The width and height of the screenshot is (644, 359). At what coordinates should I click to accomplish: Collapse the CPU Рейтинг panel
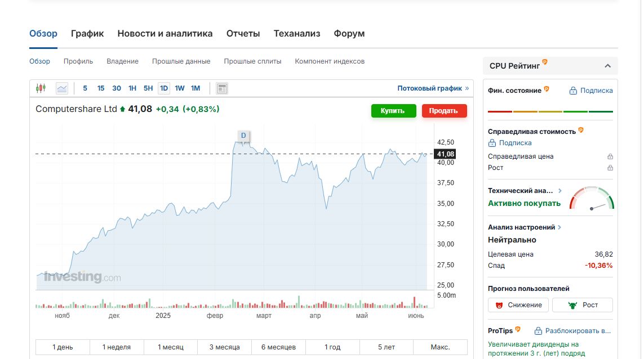[608, 66]
